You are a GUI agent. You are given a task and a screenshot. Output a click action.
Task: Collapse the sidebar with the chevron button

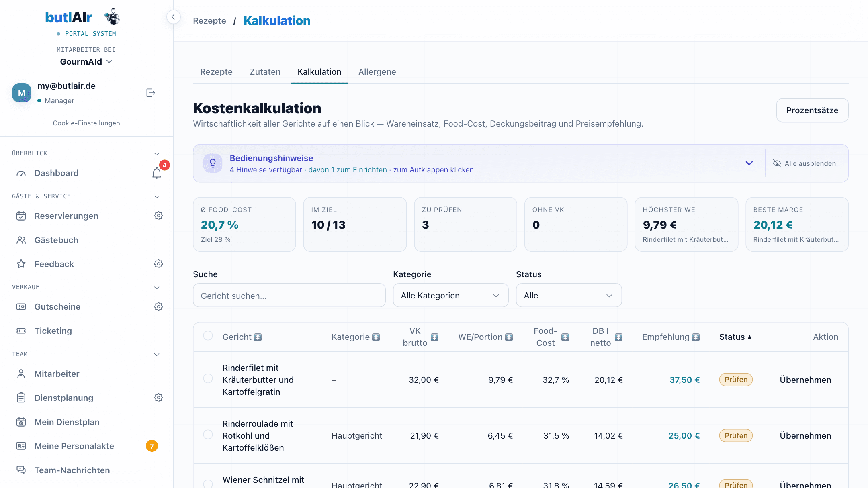[x=173, y=17]
